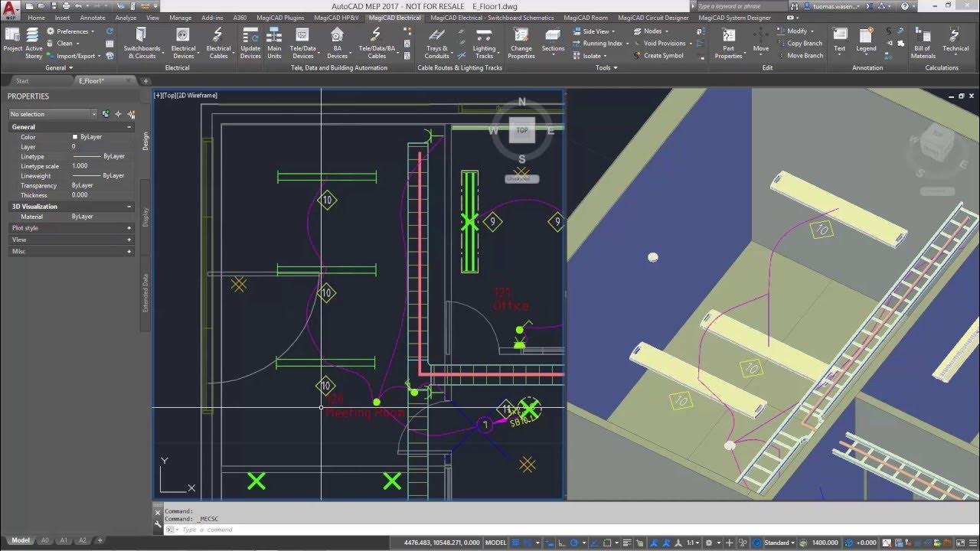Select the Lighting Tracks tool
The image size is (980, 551).
pyautogui.click(x=485, y=43)
